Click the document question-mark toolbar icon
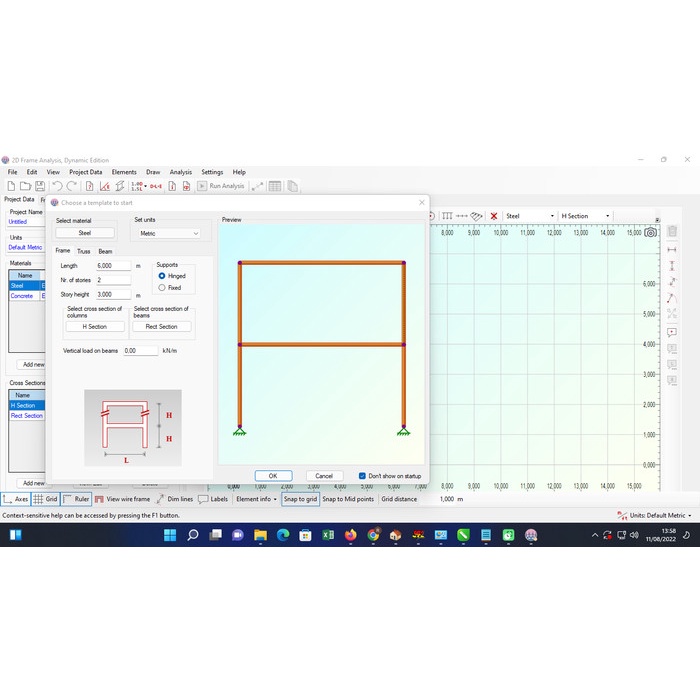Screen dimensions: 700x700 pyautogui.click(x=89, y=186)
